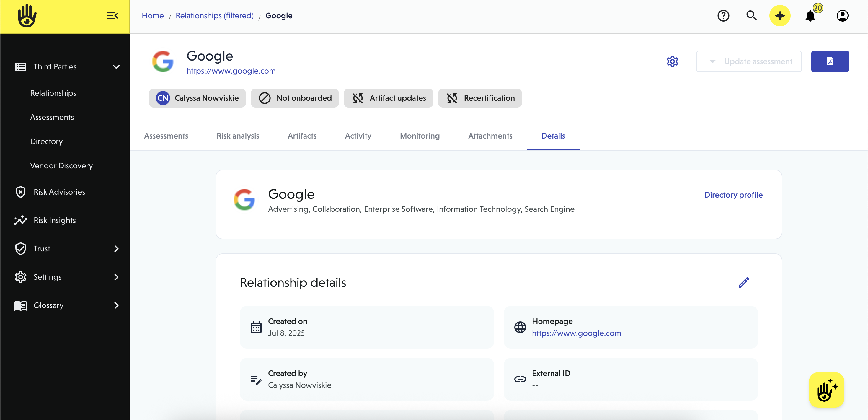Toggle the Not onboarded status chip
868x420 pixels.
295,98
